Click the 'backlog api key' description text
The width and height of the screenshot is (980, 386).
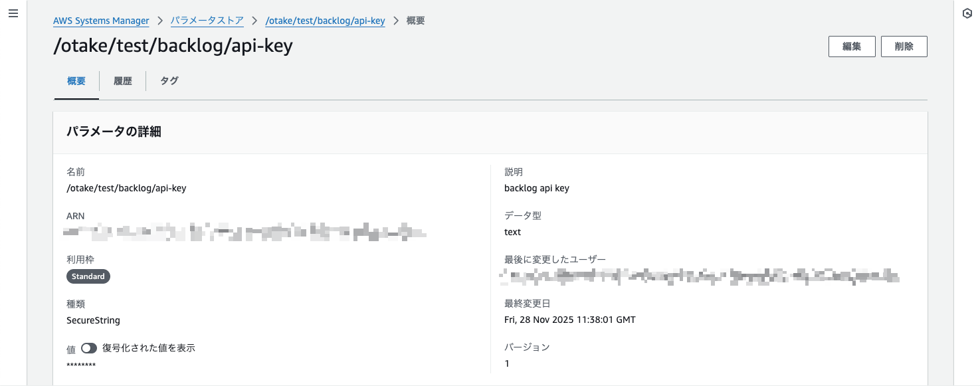(536, 188)
